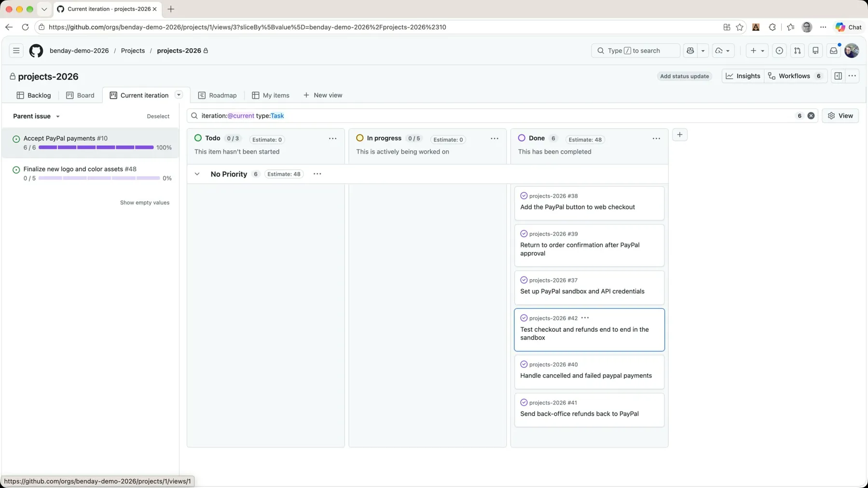868x488 pixels.
Task: Create a New view
Action: point(323,95)
